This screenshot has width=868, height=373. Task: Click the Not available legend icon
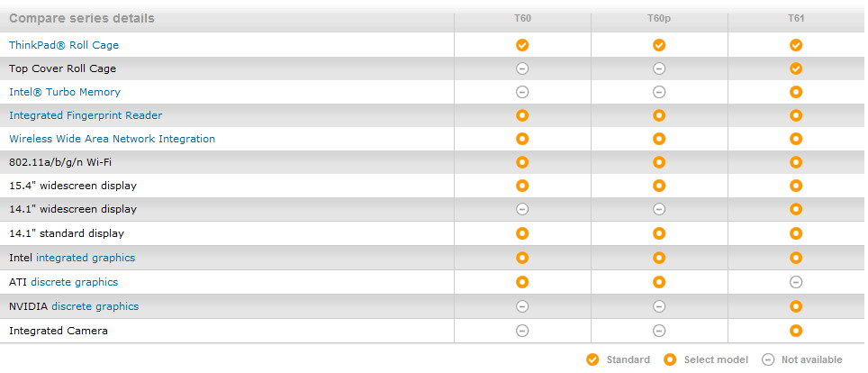tap(768, 359)
